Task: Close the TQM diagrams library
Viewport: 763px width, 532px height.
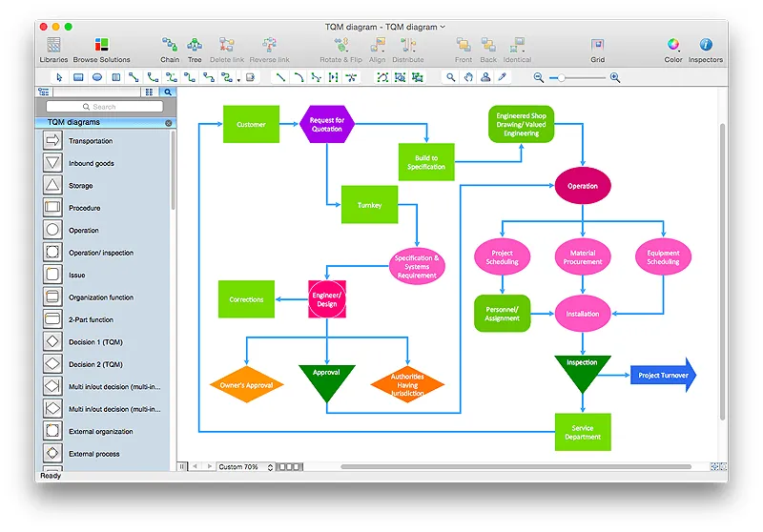Action: click(169, 123)
